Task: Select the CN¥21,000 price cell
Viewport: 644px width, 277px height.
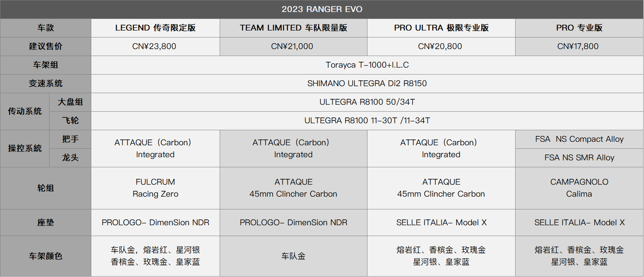Action: click(294, 46)
